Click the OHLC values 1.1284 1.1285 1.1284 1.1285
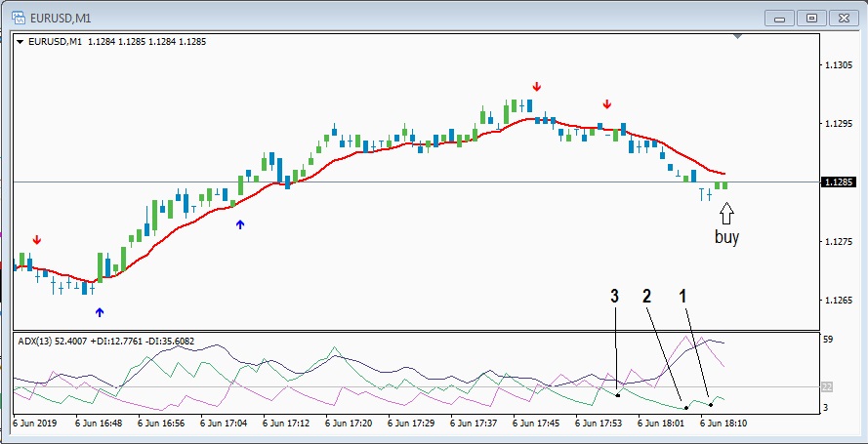Viewport: 868px width, 444px height. click(146, 41)
